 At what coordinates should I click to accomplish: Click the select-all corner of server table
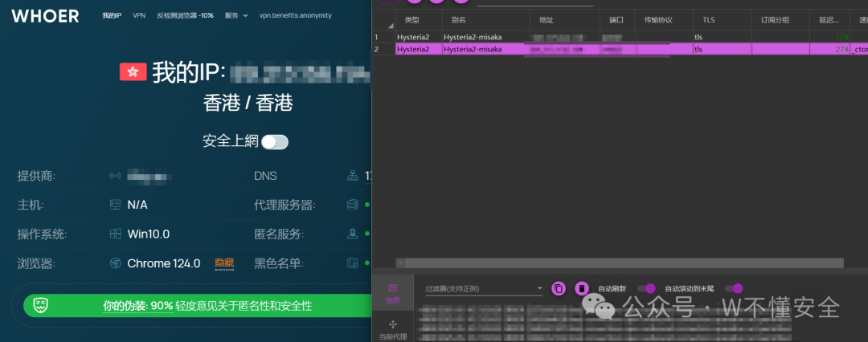point(383,20)
